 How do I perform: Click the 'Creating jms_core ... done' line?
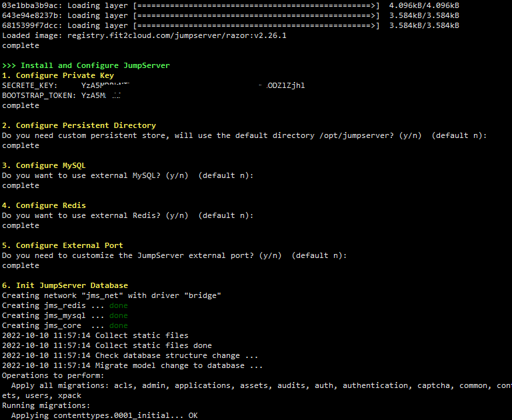point(65,325)
